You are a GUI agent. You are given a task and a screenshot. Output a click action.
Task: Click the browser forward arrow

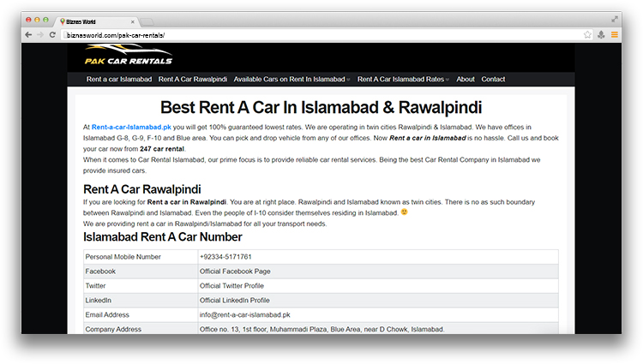click(x=40, y=35)
